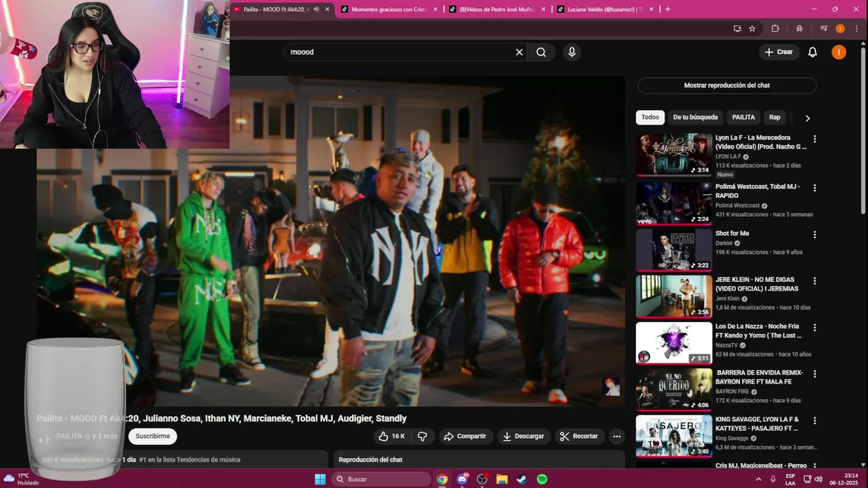This screenshot has width=868, height=488.
Task: Open the YouTube account avatar menu
Action: pyautogui.click(x=839, y=52)
